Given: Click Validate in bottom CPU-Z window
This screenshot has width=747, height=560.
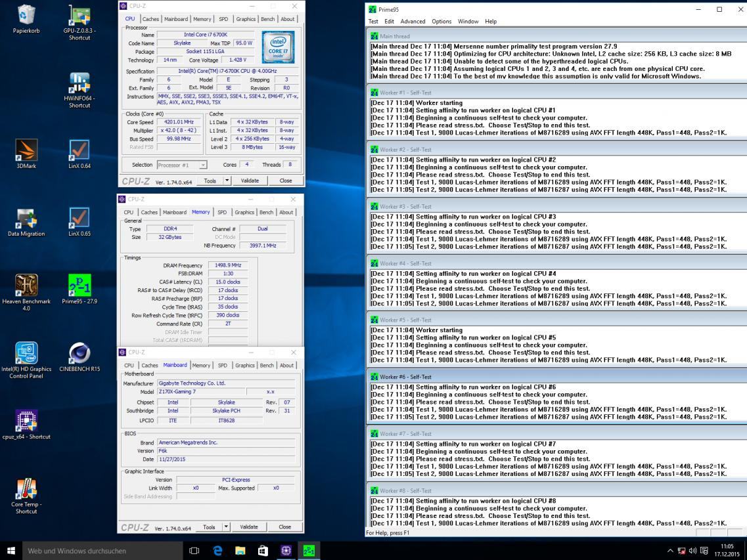Looking at the screenshot, I should (x=249, y=527).
